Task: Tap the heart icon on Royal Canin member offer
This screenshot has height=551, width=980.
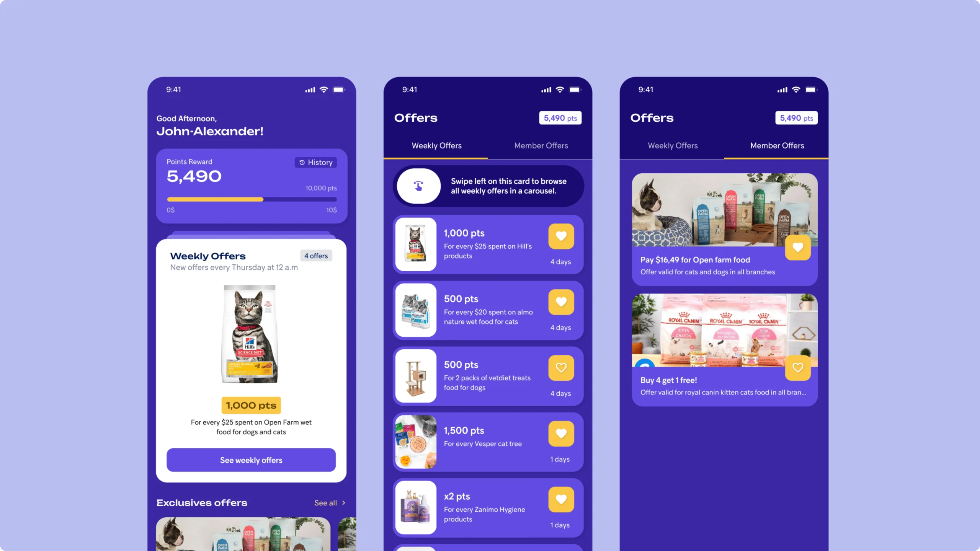Action: coord(798,367)
